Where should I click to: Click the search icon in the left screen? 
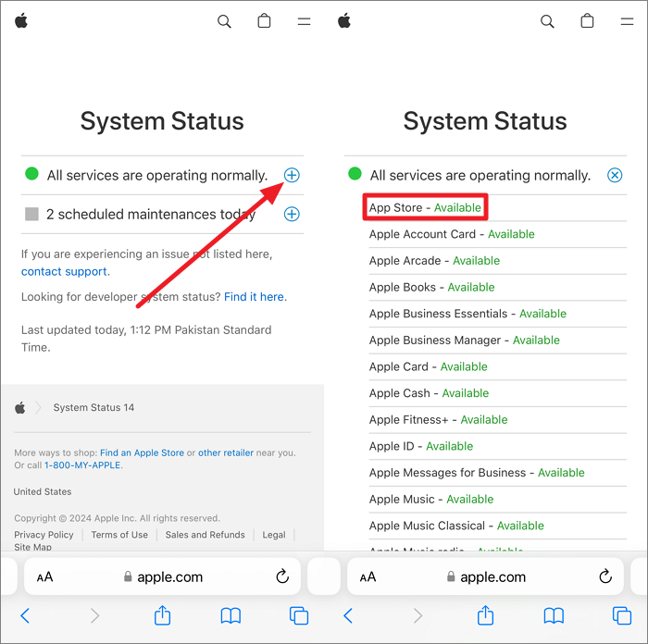pyautogui.click(x=224, y=21)
